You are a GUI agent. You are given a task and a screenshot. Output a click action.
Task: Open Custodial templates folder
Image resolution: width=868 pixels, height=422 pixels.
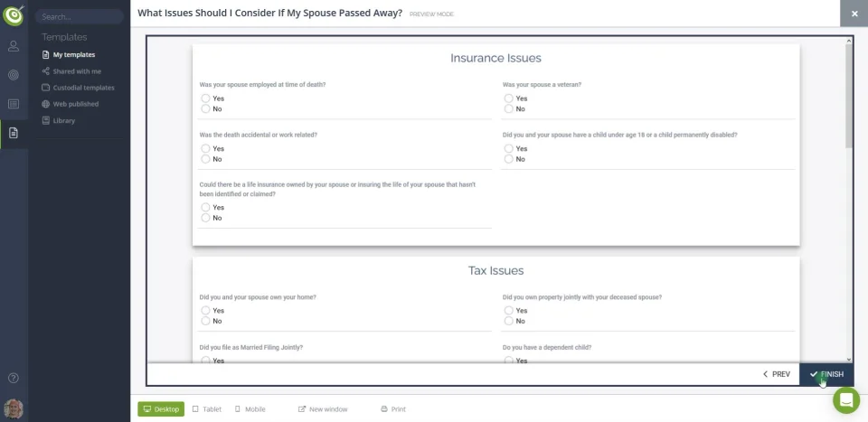point(82,88)
